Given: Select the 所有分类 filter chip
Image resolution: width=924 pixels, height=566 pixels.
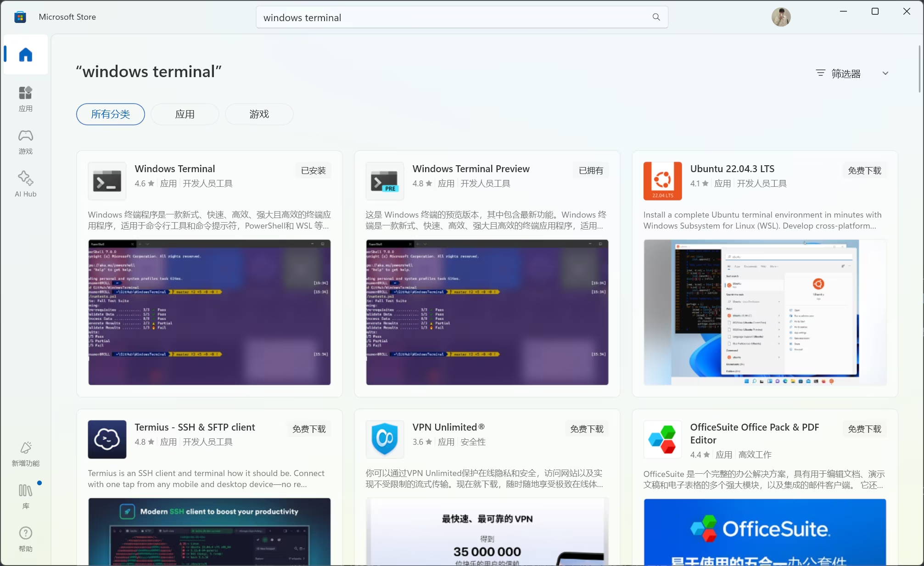Looking at the screenshot, I should coord(110,114).
